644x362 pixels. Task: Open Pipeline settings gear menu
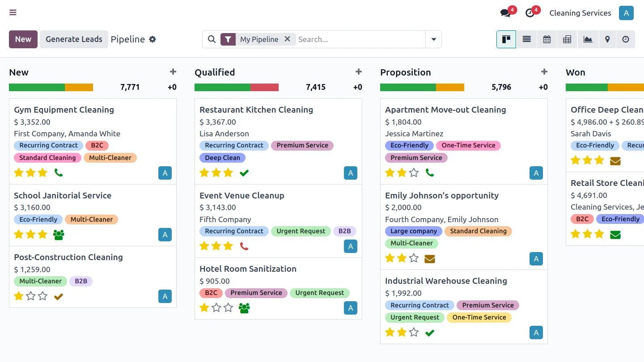click(x=153, y=39)
